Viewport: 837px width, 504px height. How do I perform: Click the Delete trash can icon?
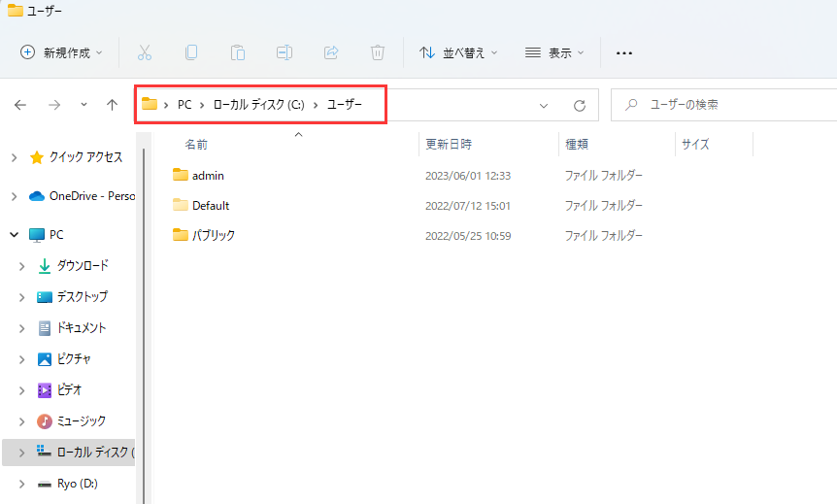(x=378, y=52)
